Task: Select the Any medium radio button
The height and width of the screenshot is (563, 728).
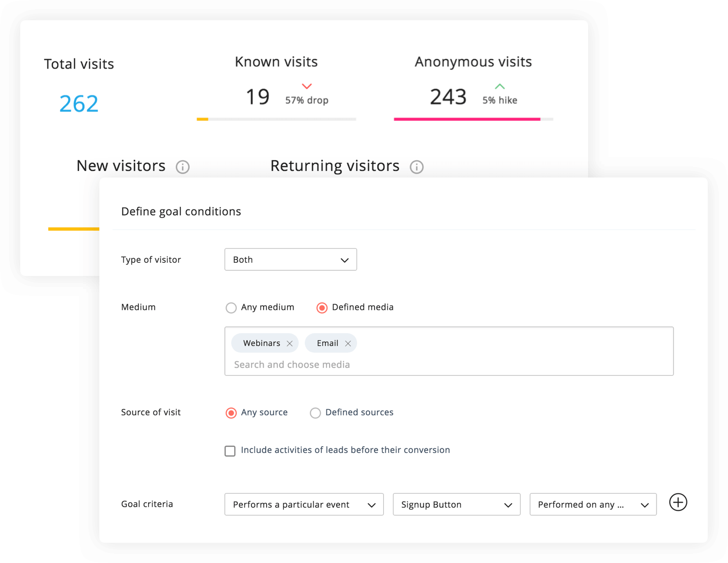Action: tap(231, 308)
